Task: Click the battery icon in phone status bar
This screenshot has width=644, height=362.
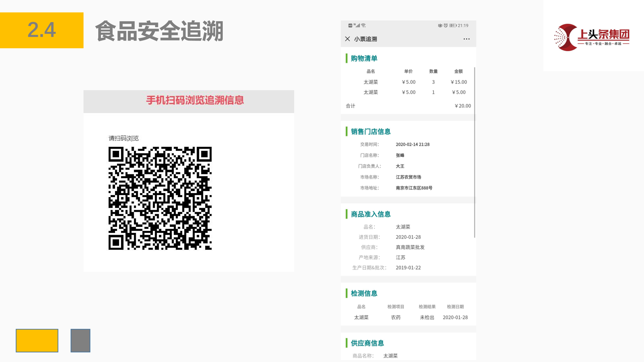Action: [x=453, y=25]
